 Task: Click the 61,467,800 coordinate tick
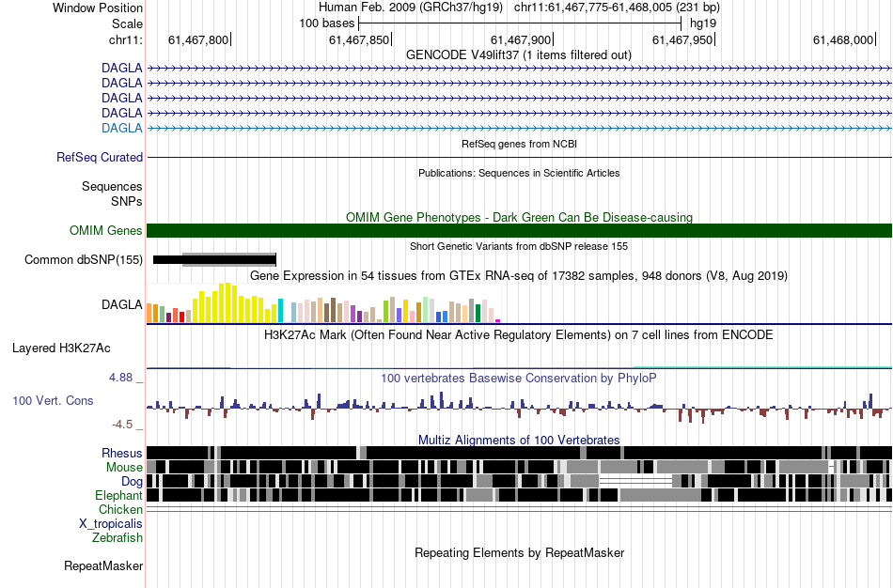(199, 39)
